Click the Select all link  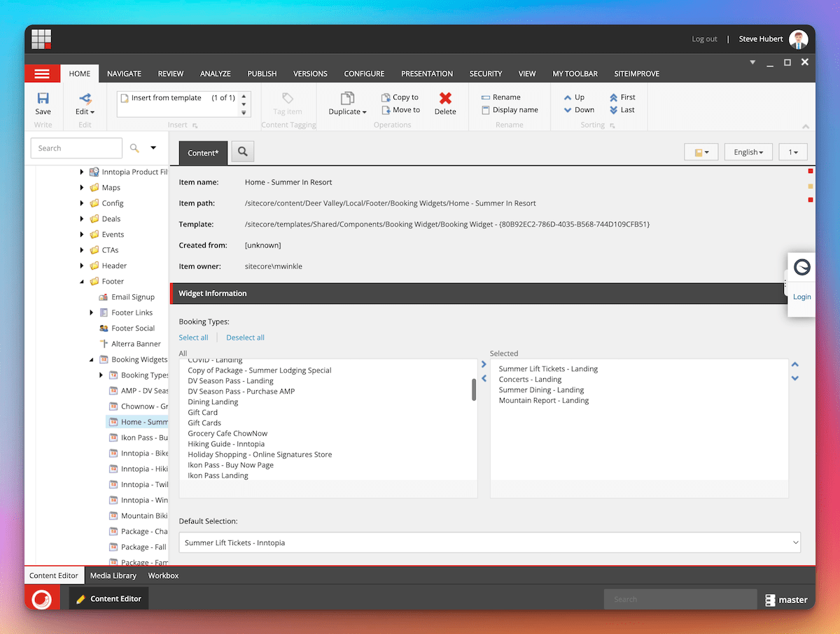pos(193,337)
